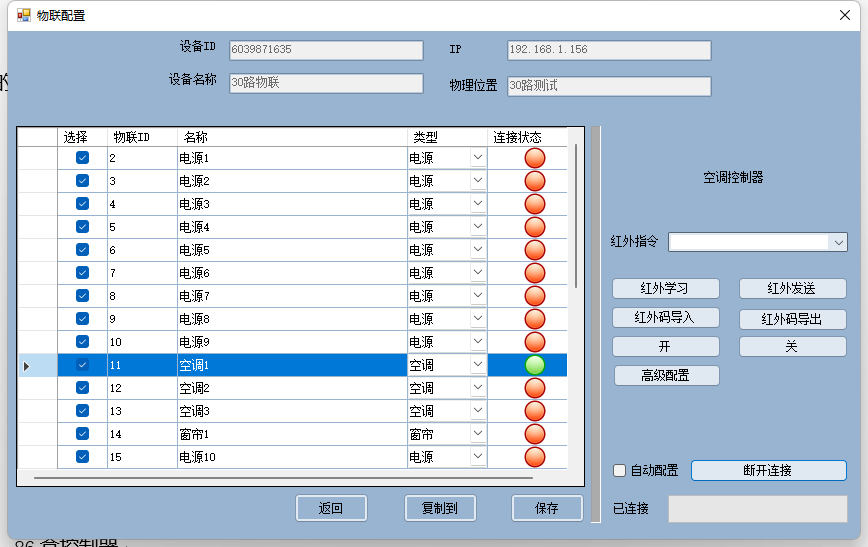Image resolution: width=868 pixels, height=547 pixels.
Task: Click the 设备名称 text field
Action: [x=326, y=83]
